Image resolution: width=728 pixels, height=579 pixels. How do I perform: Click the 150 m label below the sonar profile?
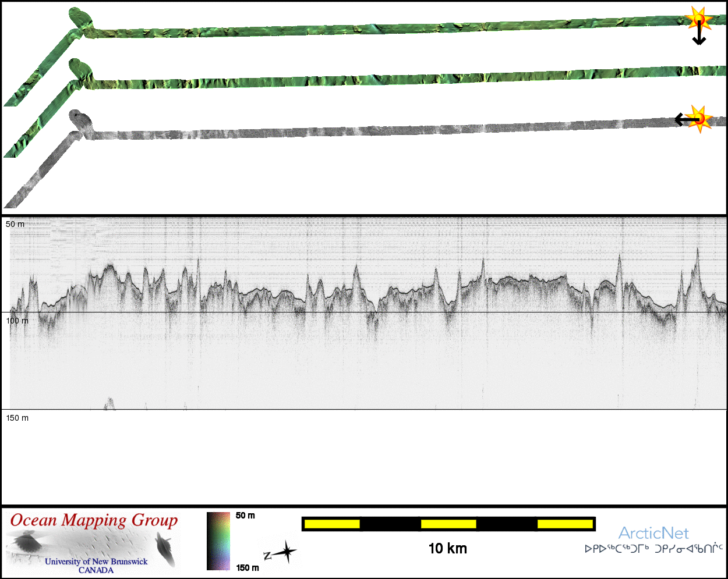point(17,418)
